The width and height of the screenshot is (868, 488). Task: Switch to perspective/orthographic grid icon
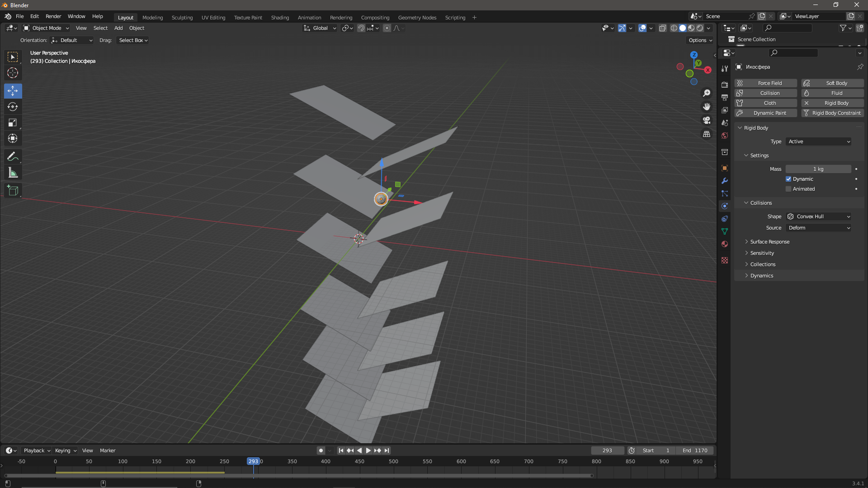706,134
